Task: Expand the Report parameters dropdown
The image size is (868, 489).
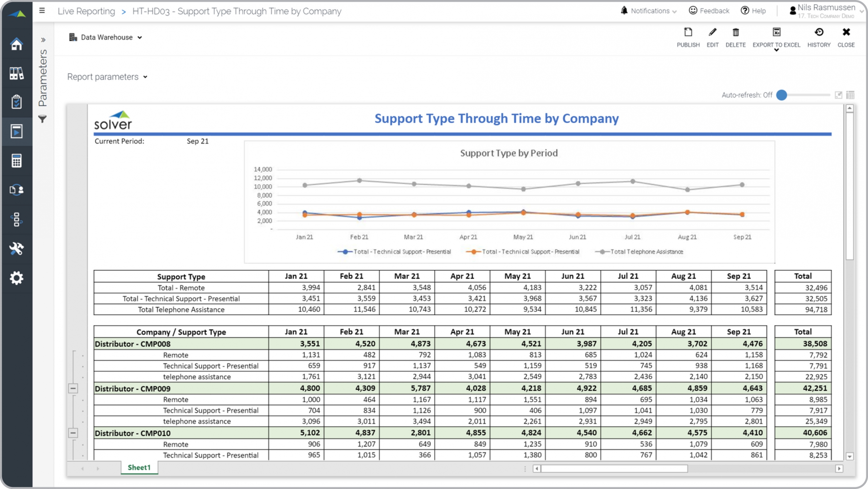Action: (107, 77)
